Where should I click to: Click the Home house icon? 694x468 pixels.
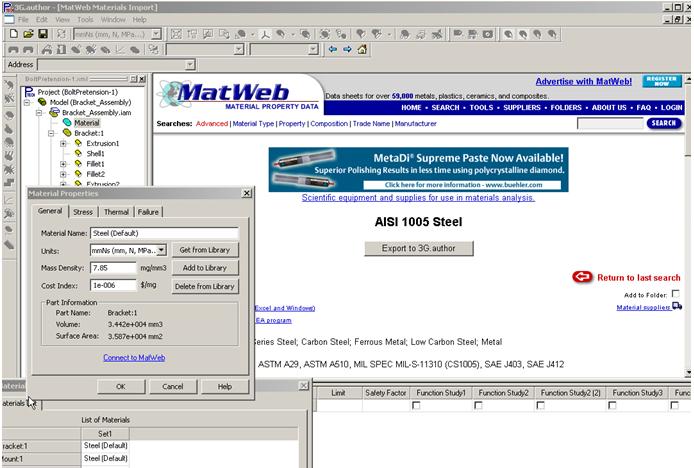pos(362,49)
